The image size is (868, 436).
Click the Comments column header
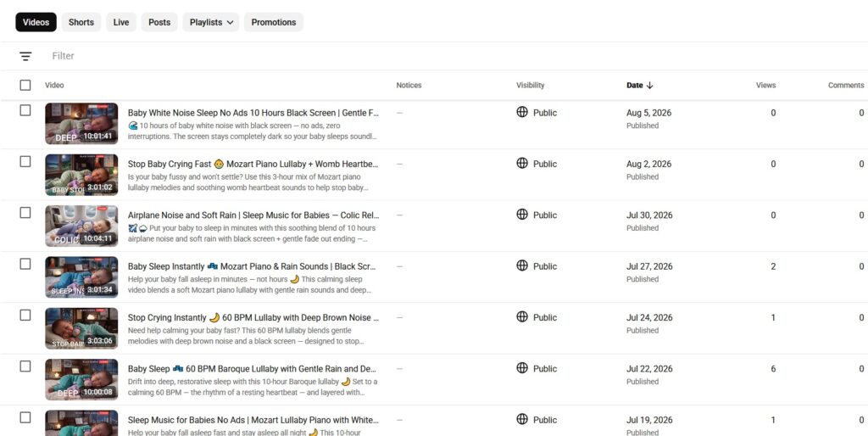click(x=846, y=86)
